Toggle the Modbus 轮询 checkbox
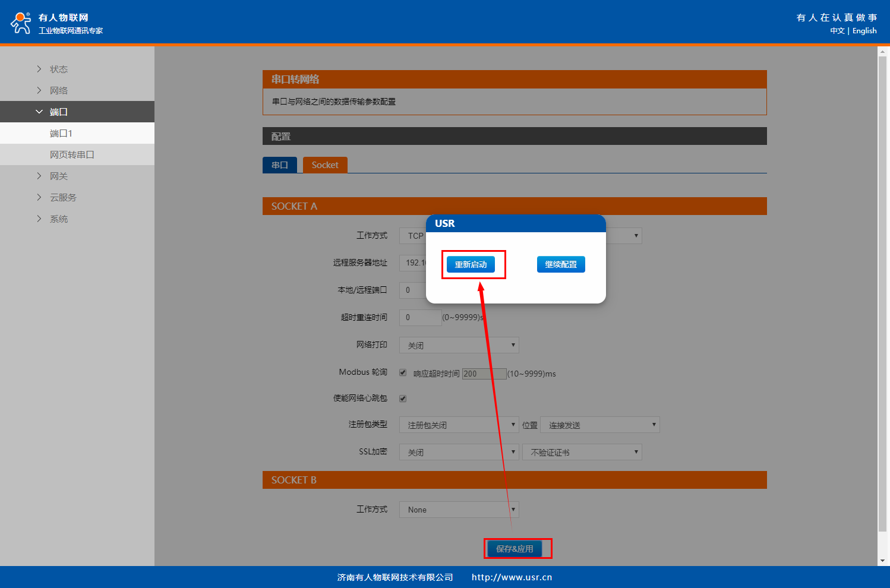The image size is (890, 588). tap(403, 372)
